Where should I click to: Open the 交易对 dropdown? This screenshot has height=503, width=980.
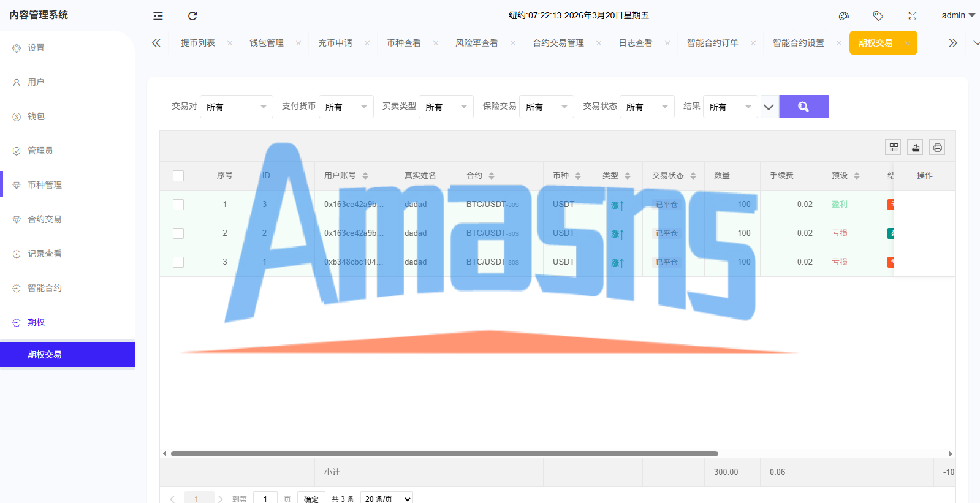pos(237,107)
